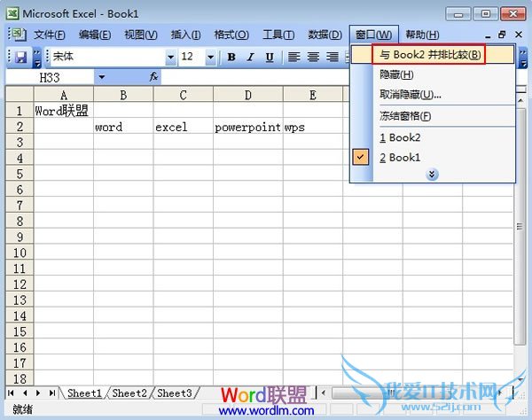This screenshot has height=420, width=532.
Task: Switch to Sheet2 tab
Action: [129, 393]
